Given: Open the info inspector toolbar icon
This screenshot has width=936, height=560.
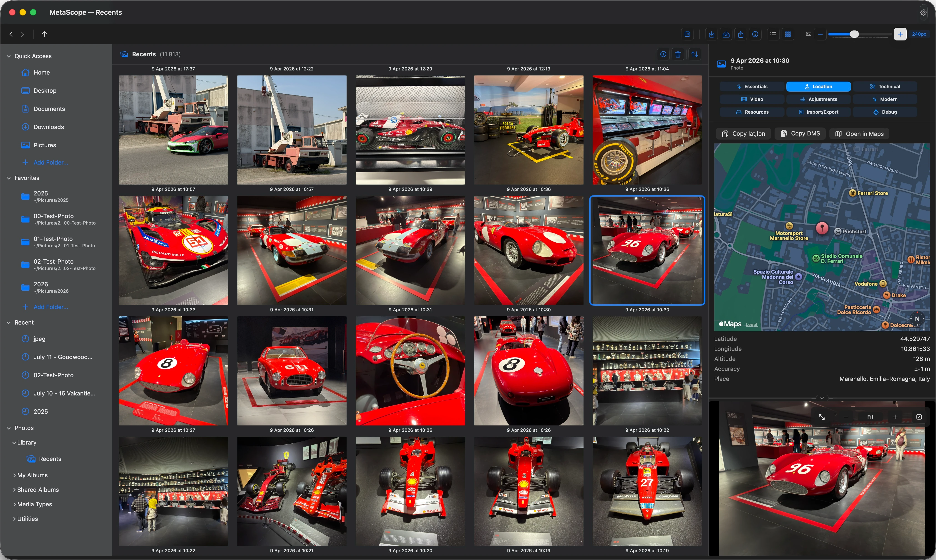Looking at the screenshot, I should tap(755, 34).
